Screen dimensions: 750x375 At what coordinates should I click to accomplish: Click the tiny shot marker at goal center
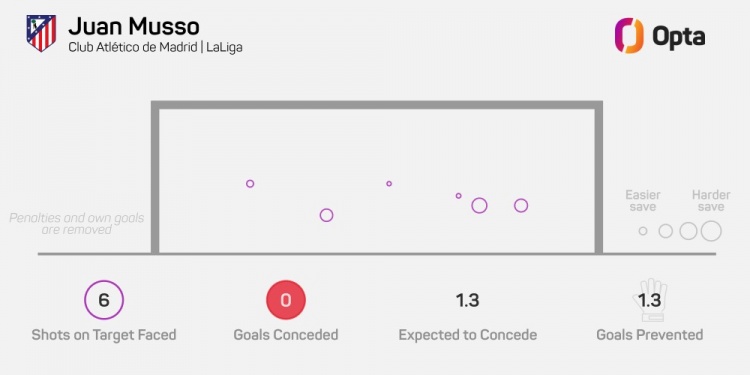click(x=389, y=184)
